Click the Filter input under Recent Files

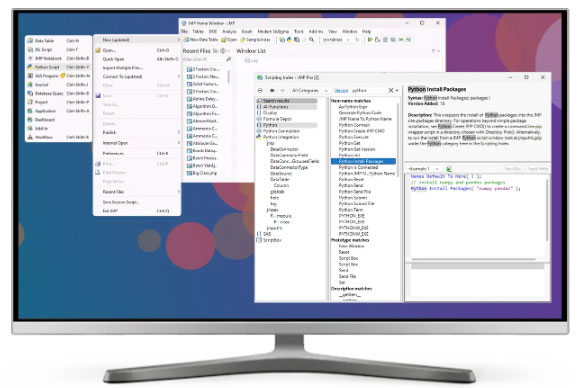[x=203, y=59]
